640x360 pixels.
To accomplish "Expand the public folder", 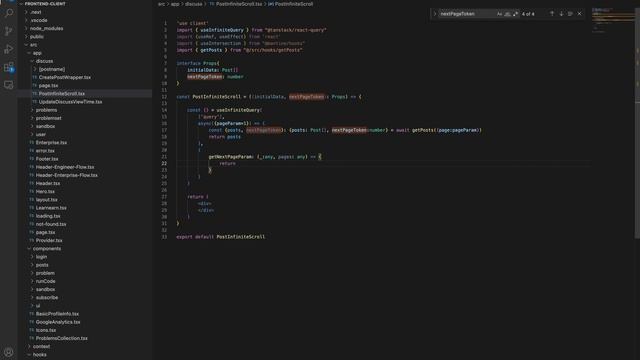I will click(x=37, y=37).
